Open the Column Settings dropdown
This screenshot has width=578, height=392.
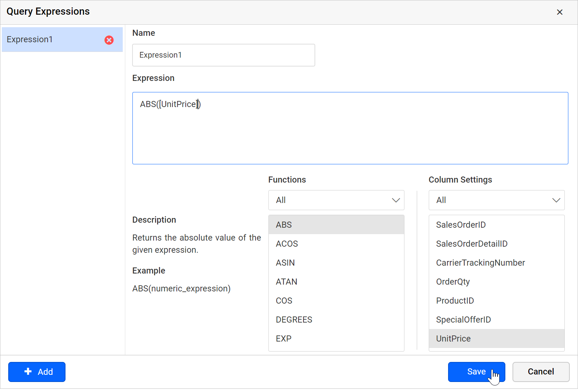coord(497,200)
